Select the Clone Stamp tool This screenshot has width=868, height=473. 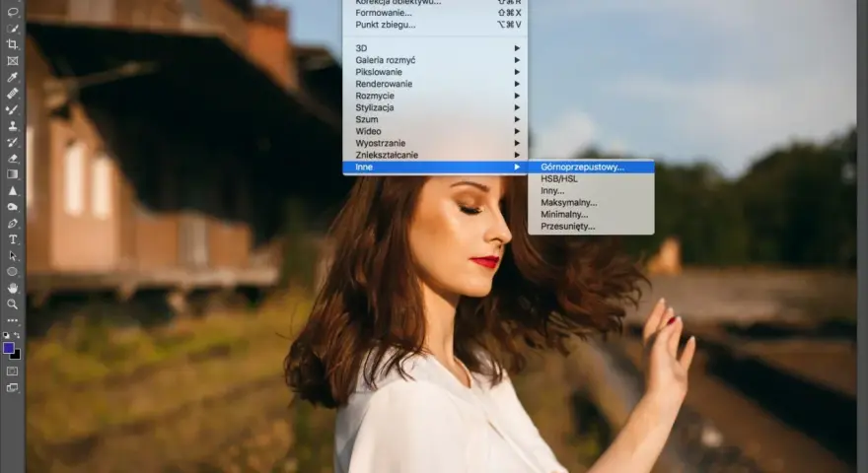(12, 125)
